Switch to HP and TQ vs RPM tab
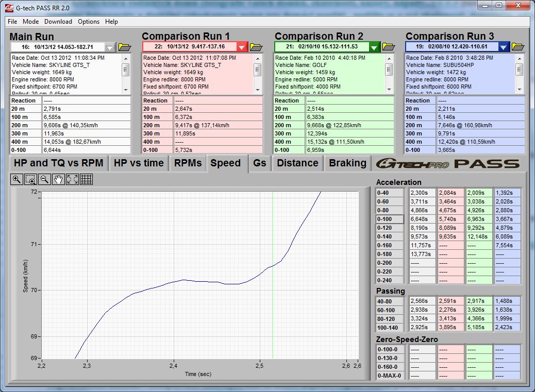This screenshot has width=535, height=392. [58, 163]
